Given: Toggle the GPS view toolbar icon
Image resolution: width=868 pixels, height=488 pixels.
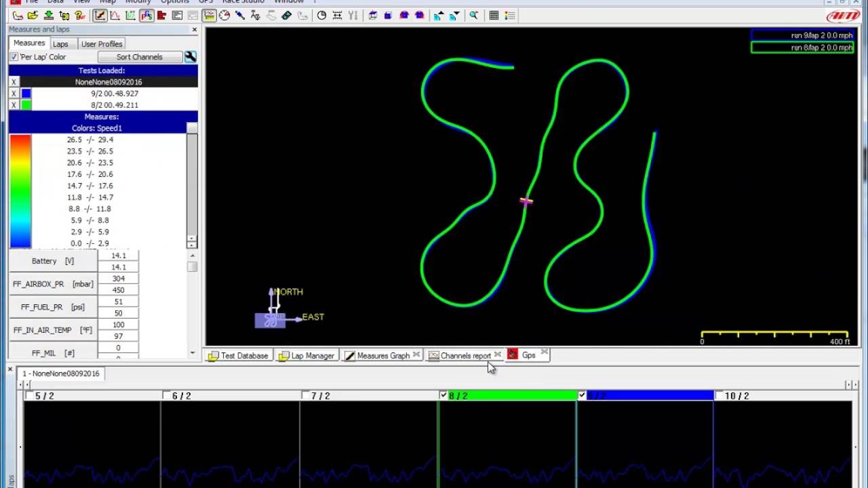Looking at the screenshot, I should click(146, 15).
